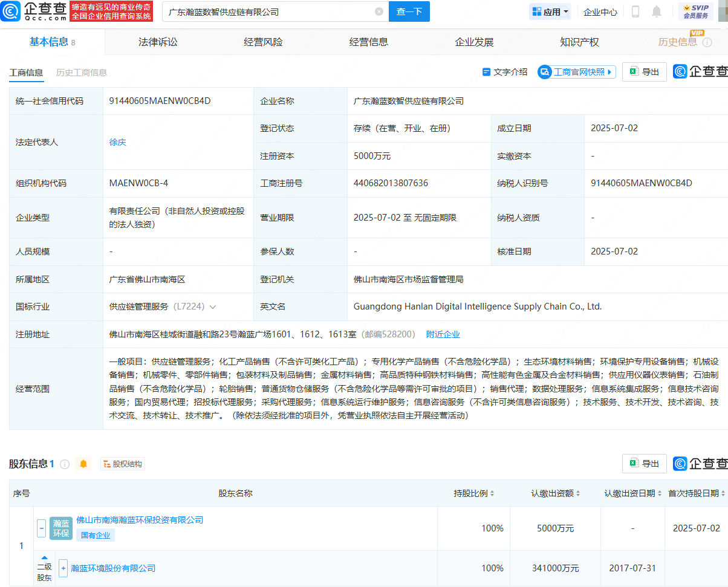The width and height of the screenshot is (728, 587).
Task: Sort by 认缴出资日期 column
Action: 660,494
